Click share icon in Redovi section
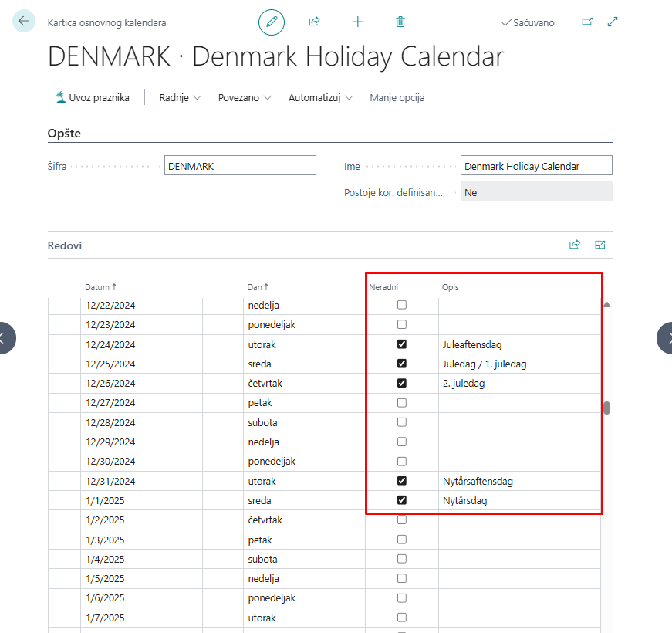 [x=574, y=245]
